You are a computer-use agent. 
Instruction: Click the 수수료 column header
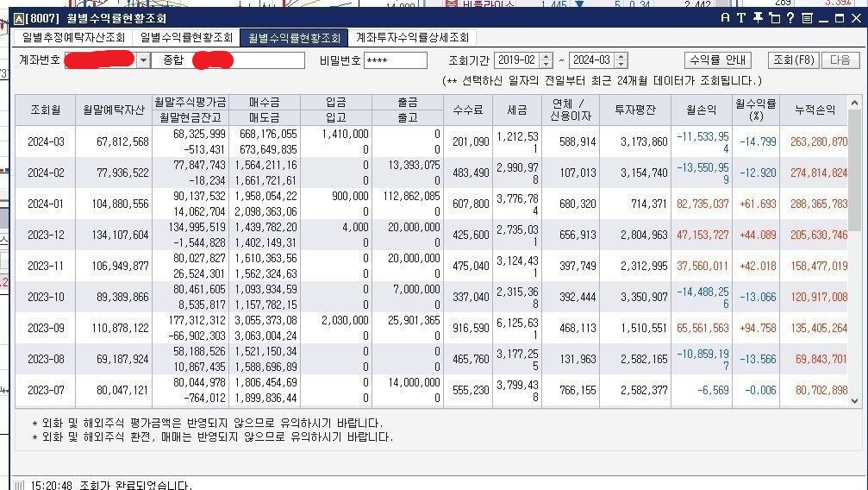click(468, 110)
